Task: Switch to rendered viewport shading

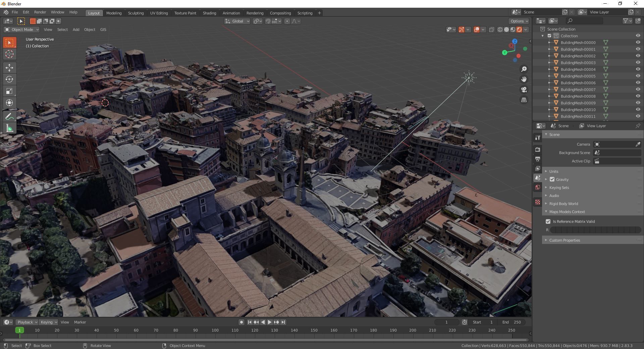Action: (x=519, y=30)
